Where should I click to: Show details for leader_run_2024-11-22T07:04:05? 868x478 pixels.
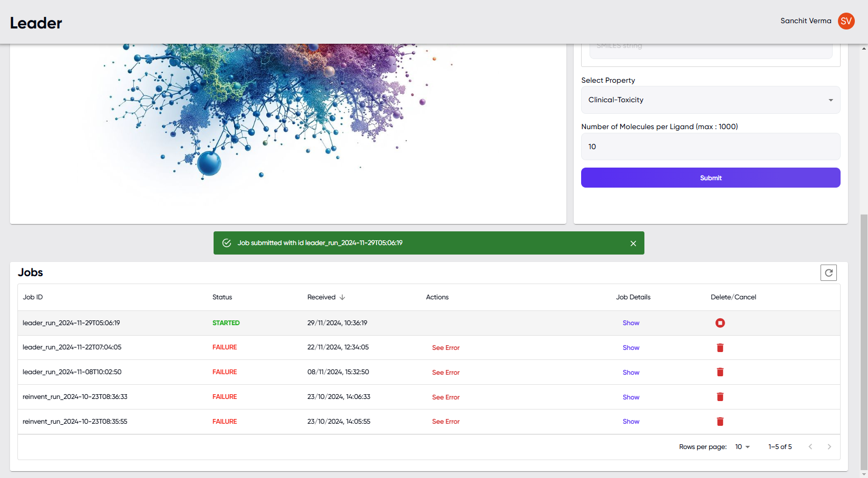tap(631, 348)
